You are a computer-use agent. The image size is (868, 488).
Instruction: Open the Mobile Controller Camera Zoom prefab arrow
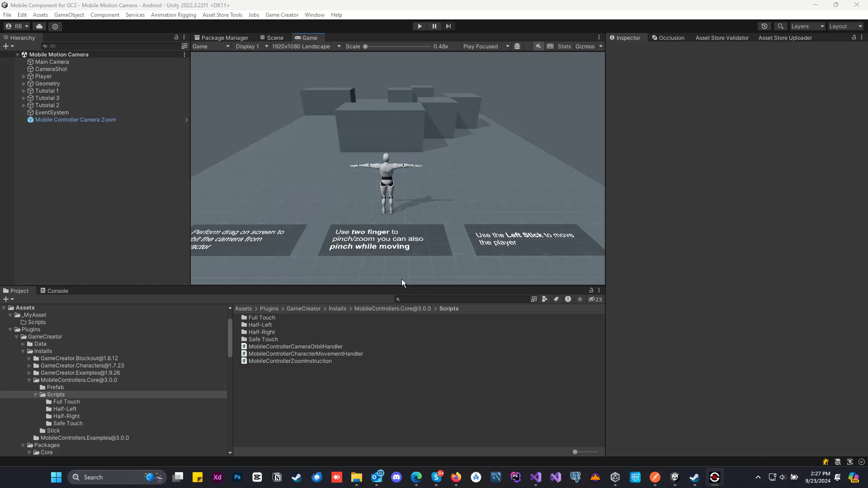pos(186,120)
